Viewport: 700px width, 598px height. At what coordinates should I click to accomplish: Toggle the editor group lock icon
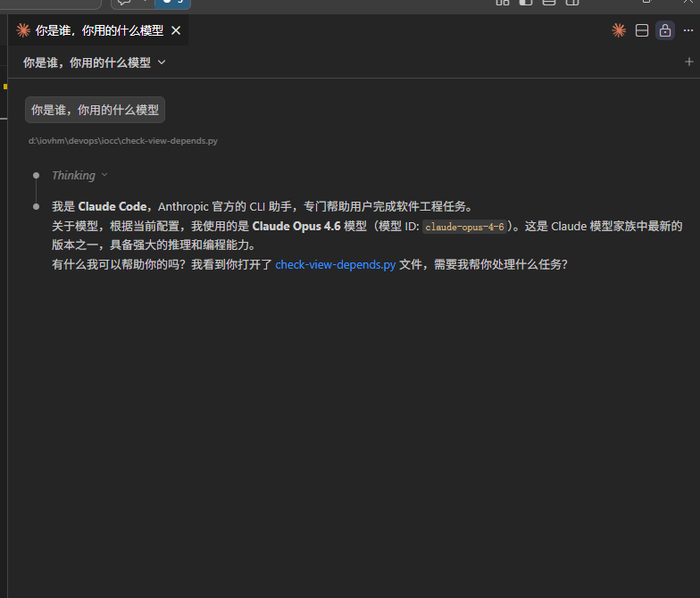(x=664, y=30)
